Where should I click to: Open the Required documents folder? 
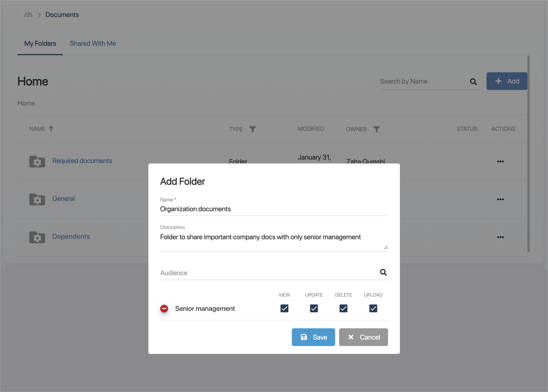[x=82, y=161]
